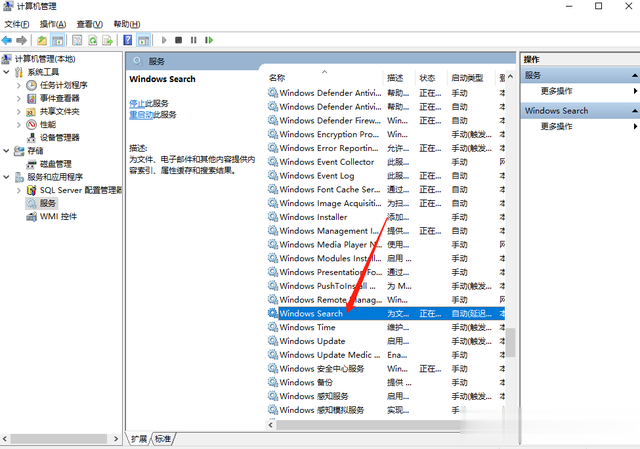This screenshot has height=449, width=640.
Task: Select Windows 安全中心服务 row
Action: 386,369
